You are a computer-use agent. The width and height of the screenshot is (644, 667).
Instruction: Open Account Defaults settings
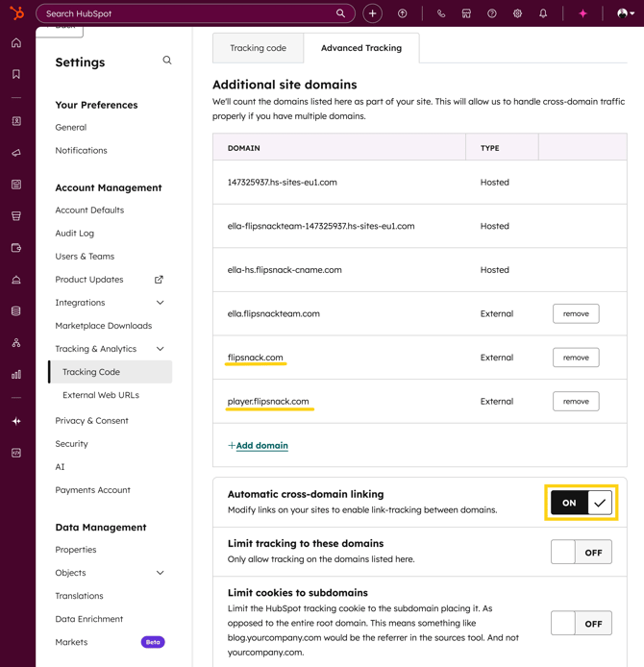pyautogui.click(x=89, y=210)
